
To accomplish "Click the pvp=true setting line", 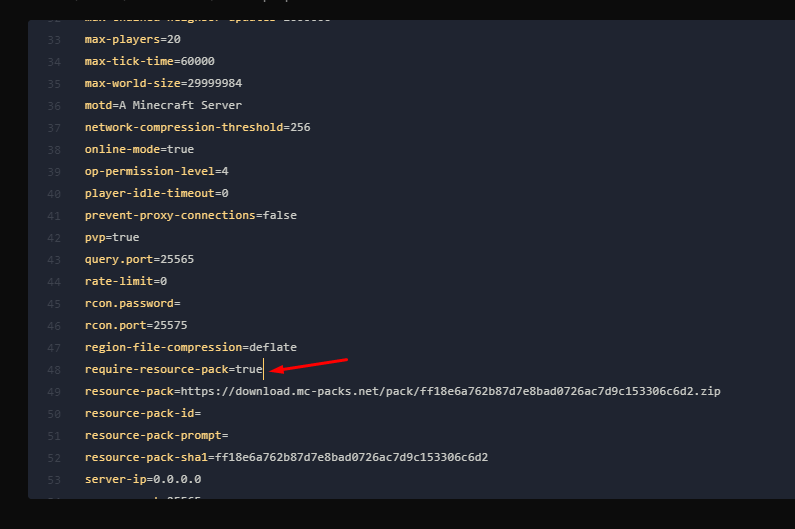I will click(x=112, y=237).
